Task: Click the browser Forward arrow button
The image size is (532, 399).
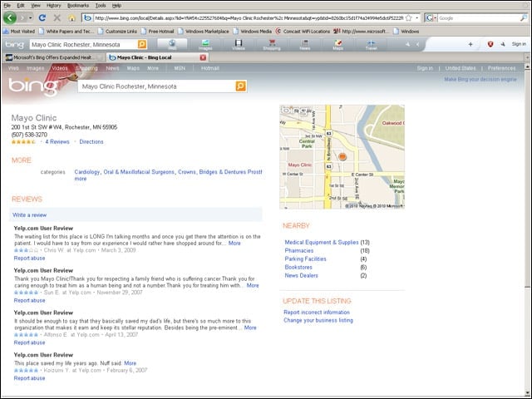Action: pyautogui.click(x=22, y=17)
